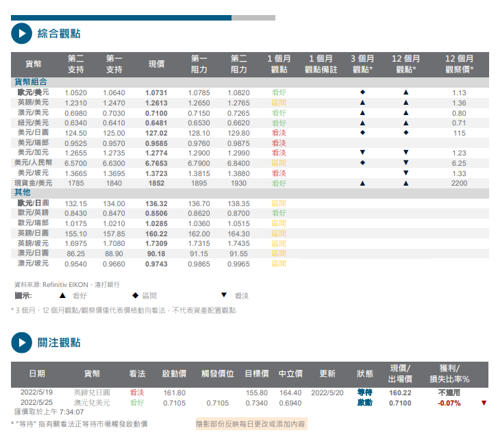Click the play icon beside 綜合觀點

click(x=21, y=34)
